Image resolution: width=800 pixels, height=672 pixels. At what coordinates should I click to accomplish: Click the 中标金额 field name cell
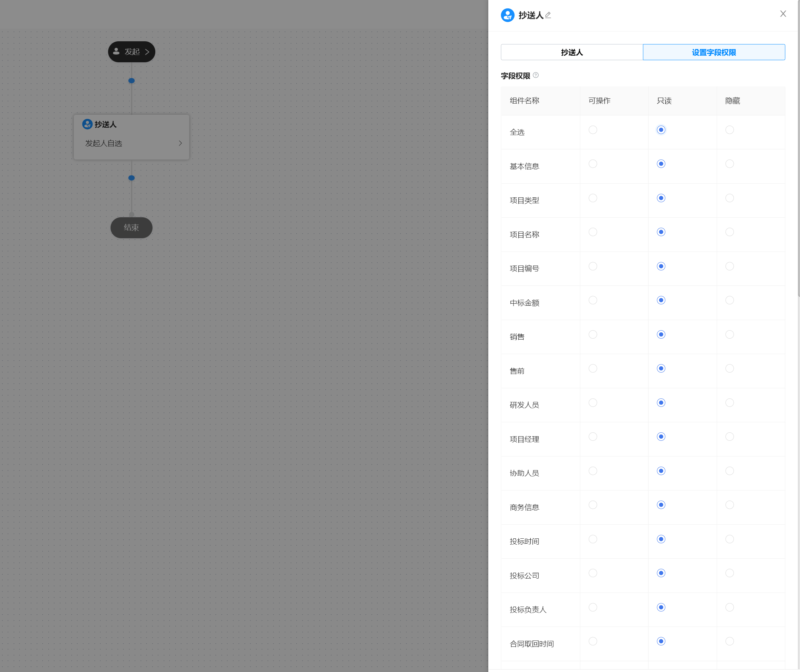pos(540,303)
